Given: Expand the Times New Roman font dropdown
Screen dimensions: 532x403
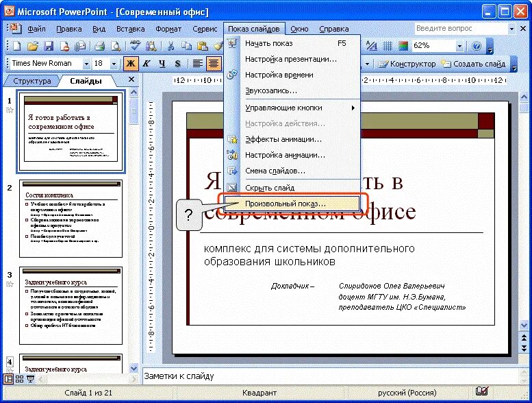Looking at the screenshot, I should click(86, 64).
